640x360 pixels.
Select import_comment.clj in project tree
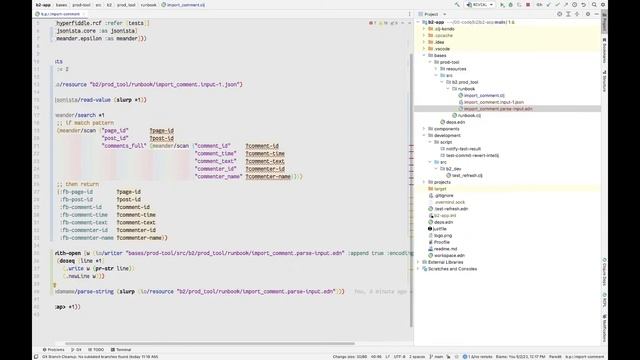pyautogui.click(x=482, y=95)
